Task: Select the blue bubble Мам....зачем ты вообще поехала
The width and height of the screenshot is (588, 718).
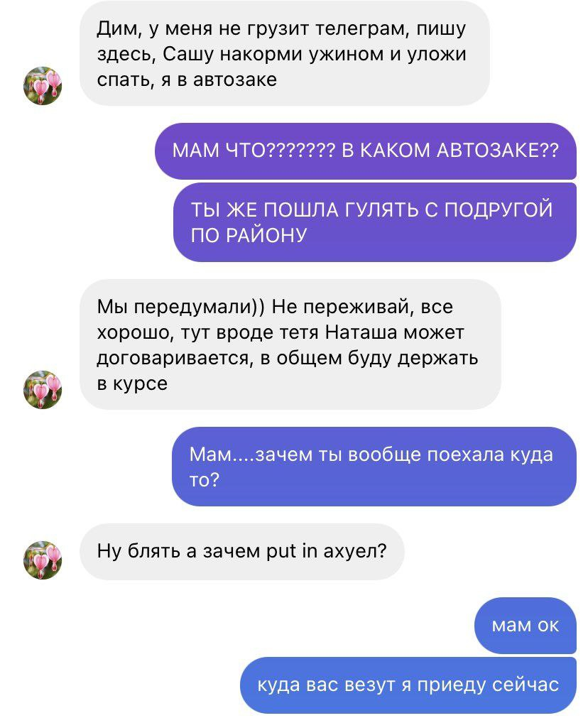Action: [374, 467]
